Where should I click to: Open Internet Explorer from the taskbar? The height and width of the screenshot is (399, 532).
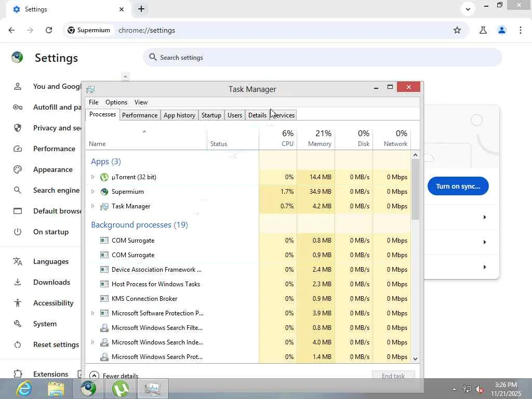24,389
